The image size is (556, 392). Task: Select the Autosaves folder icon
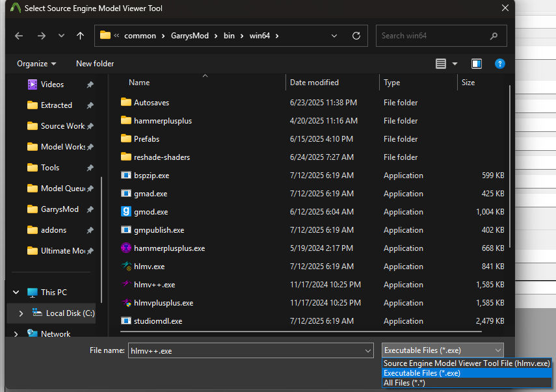coord(126,103)
